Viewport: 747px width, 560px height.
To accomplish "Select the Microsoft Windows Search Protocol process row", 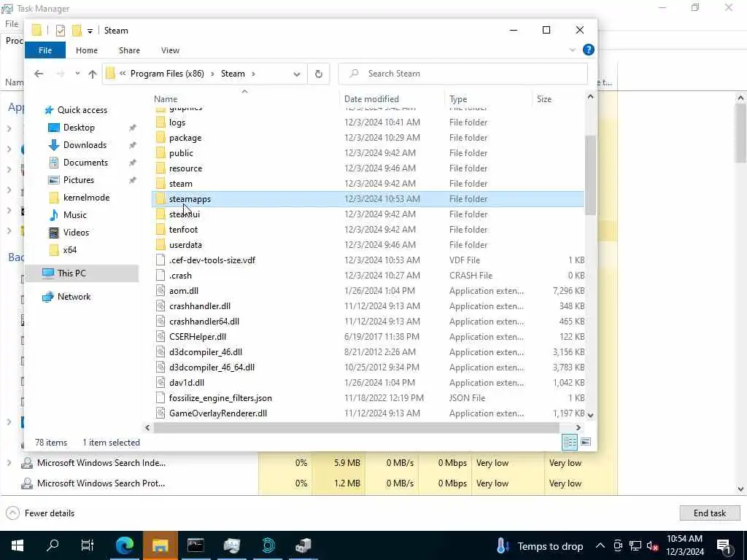I will coord(309,483).
